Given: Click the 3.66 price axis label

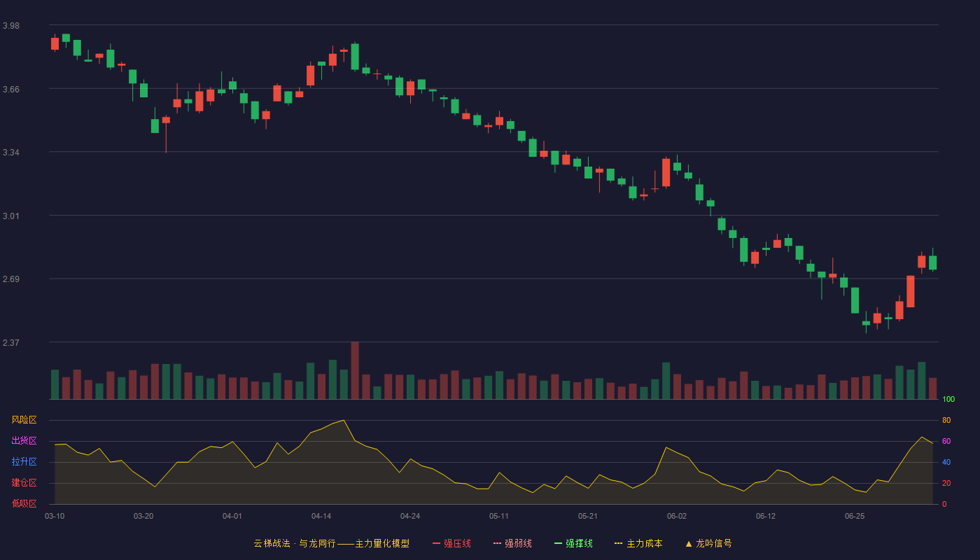Looking at the screenshot, I should (x=11, y=89).
